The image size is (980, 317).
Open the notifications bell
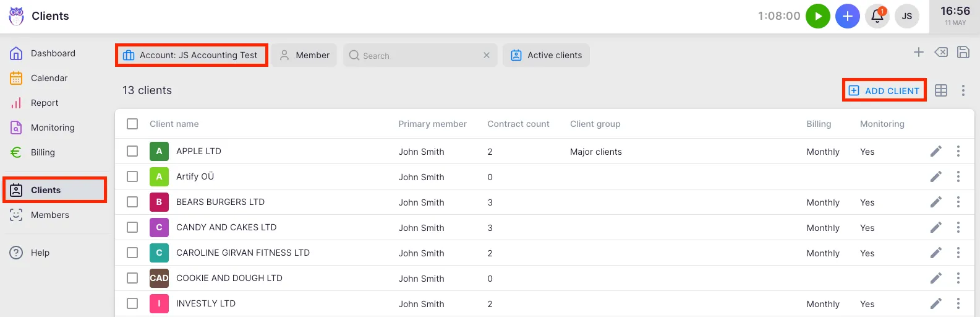pyautogui.click(x=877, y=16)
